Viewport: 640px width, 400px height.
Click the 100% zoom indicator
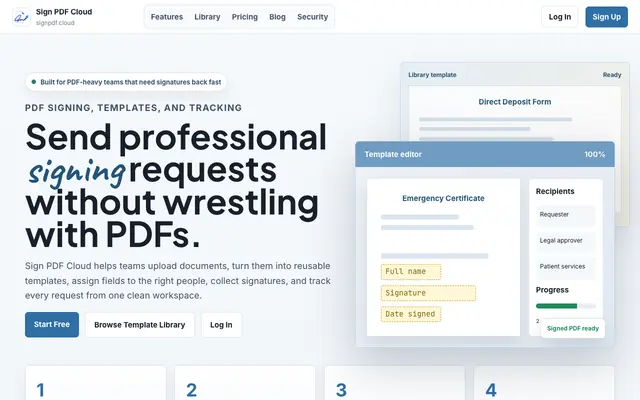[594, 155]
